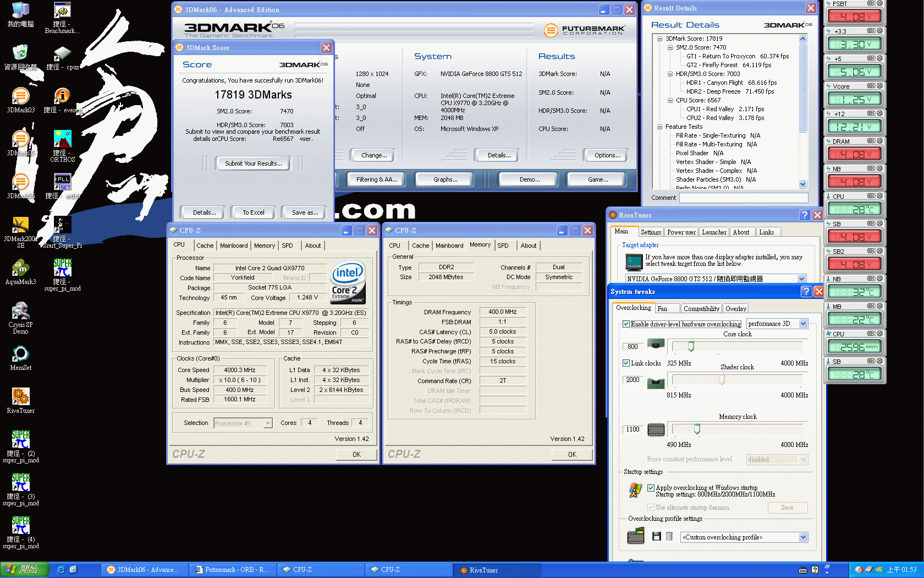Toggle the Link clocks checkbox
Image resolution: width=924 pixels, height=578 pixels.
[626, 363]
